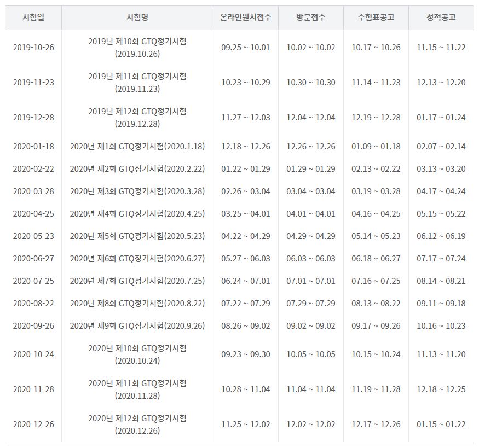The height and width of the screenshot is (448, 479).
Task: Select exam date 2020-09-26
Action: click(33, 326)
